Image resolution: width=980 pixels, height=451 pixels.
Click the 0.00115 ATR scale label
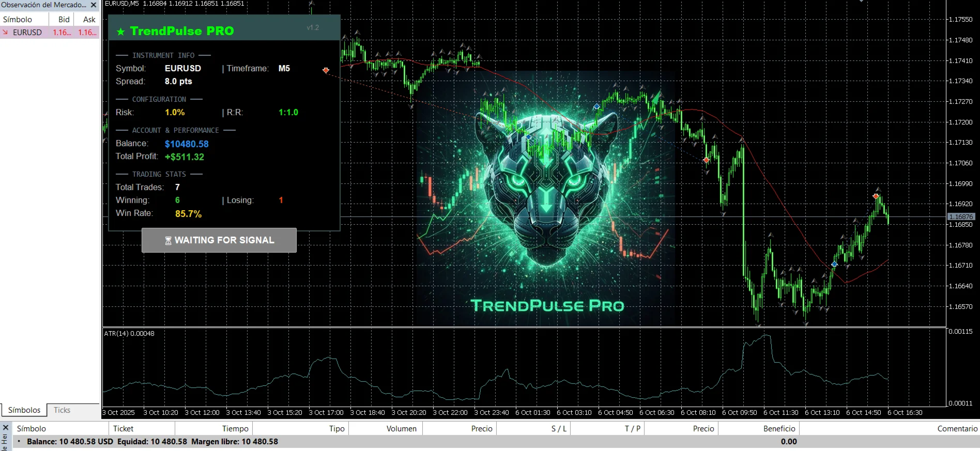coord(961,332)
